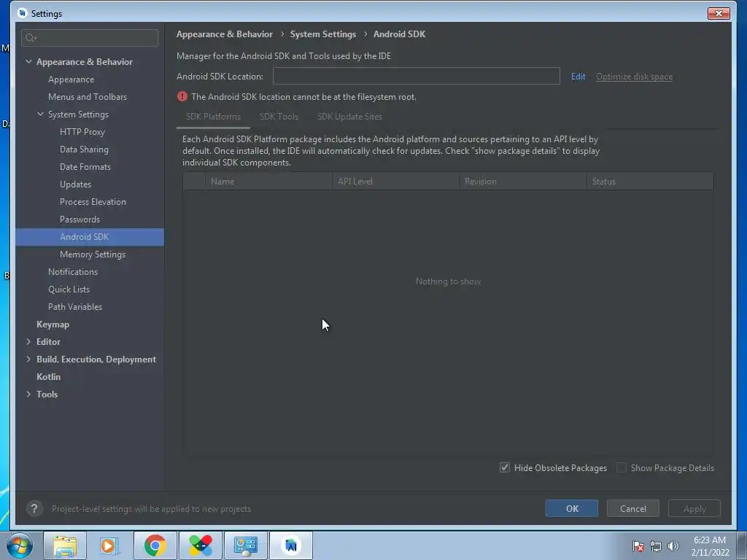Open Google Chrome from the taskbar

pos(155,545)
